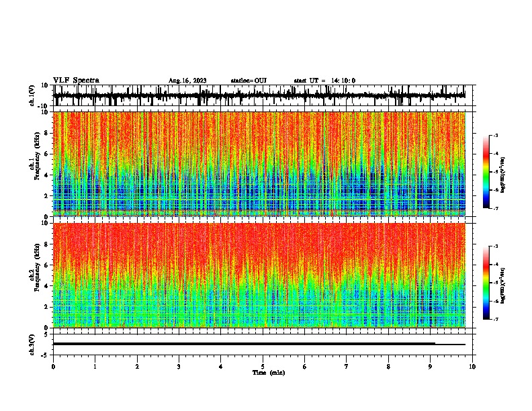Click the "6" kHz tick on ch.2 spectrogram
This screenshot has width=532, height=411.
(x=47, y=265)
